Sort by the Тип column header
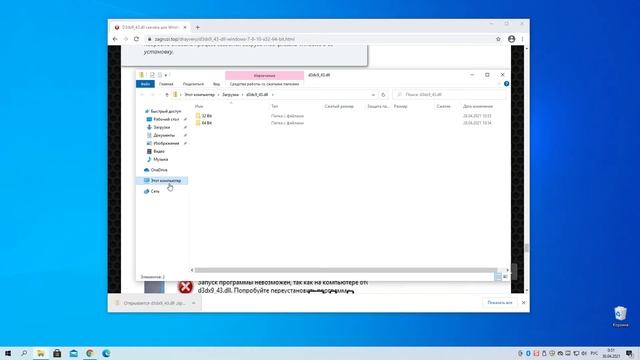The height and width of the screenshot is (360, 640). coord(275,106)
